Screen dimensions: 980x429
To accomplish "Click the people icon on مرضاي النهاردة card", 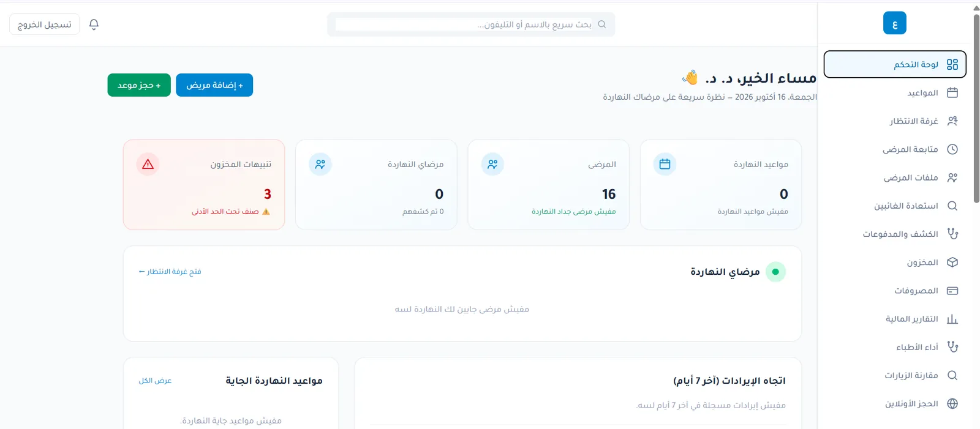I will (x=320, y=164).
